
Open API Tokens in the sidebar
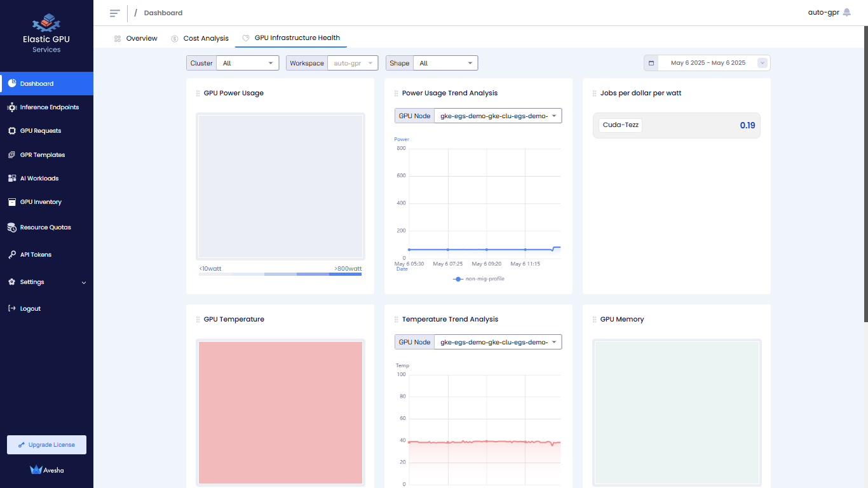(46, 255)
